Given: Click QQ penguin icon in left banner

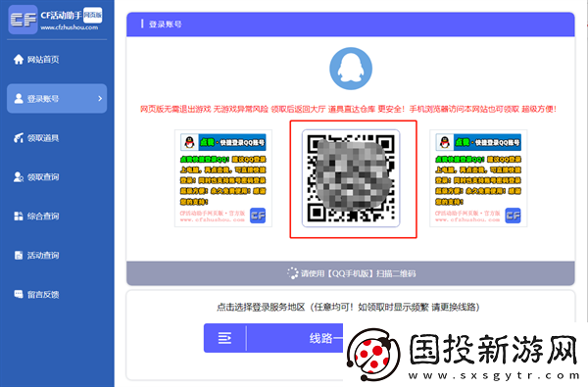Looking at the screenshot, I should pos(189,142).
